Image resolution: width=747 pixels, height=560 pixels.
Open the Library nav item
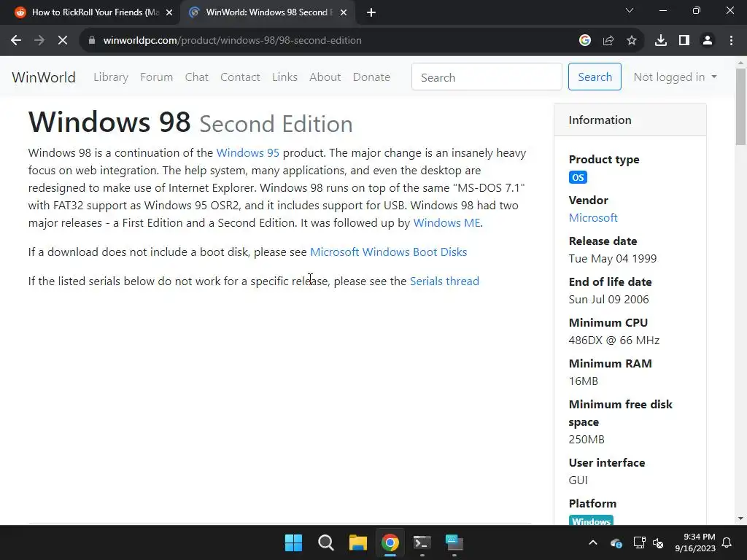click(x=111, y=77)
